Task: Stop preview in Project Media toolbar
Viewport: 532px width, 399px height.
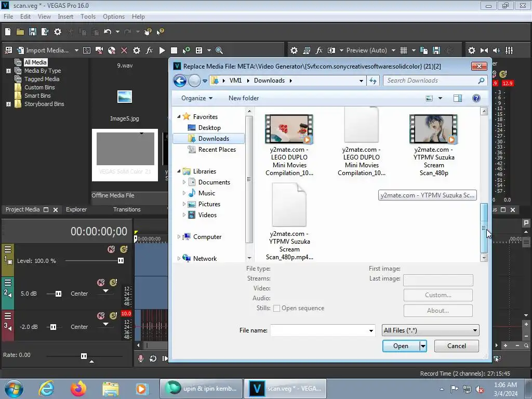Action: [174, 50]
